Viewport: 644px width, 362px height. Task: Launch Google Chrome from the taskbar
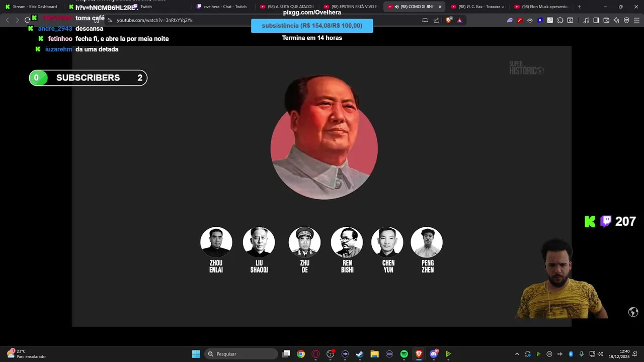point(301,354)
